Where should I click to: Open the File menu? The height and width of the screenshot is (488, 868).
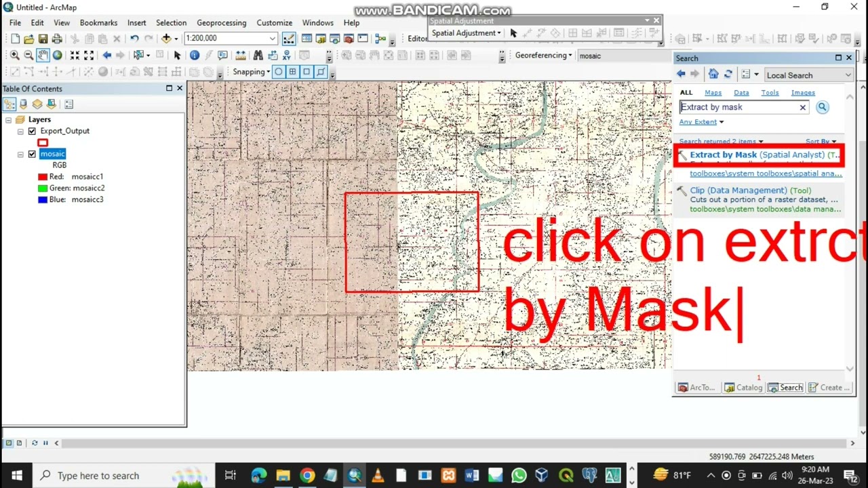coord(15,22)
